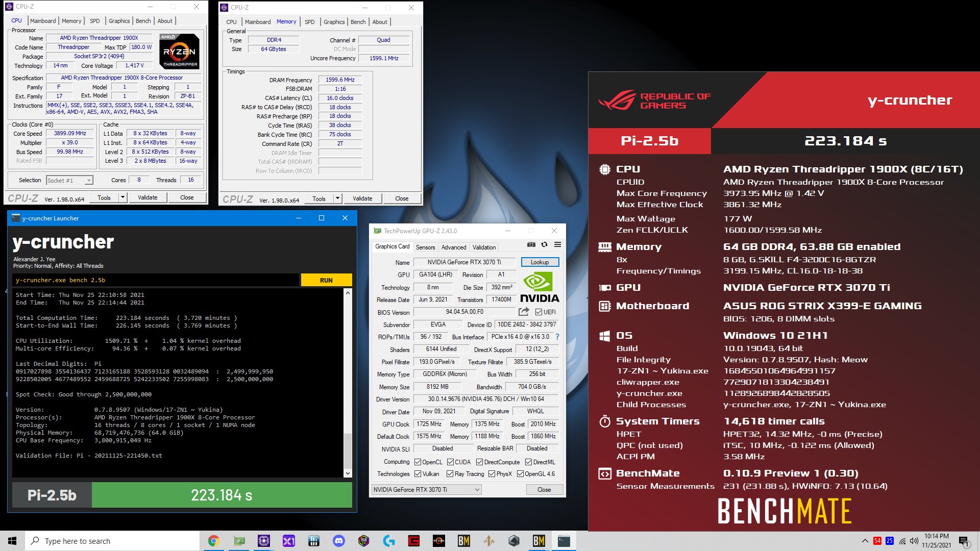Open the GPU-Z hamburger menu

pyautogui.click(x=557, y=245)
